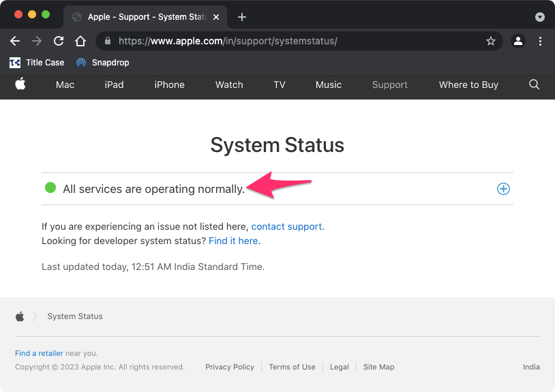This screenshot has width=555, height=392.
Task: Open the Find a retailer link
Action: pos(39,353)
